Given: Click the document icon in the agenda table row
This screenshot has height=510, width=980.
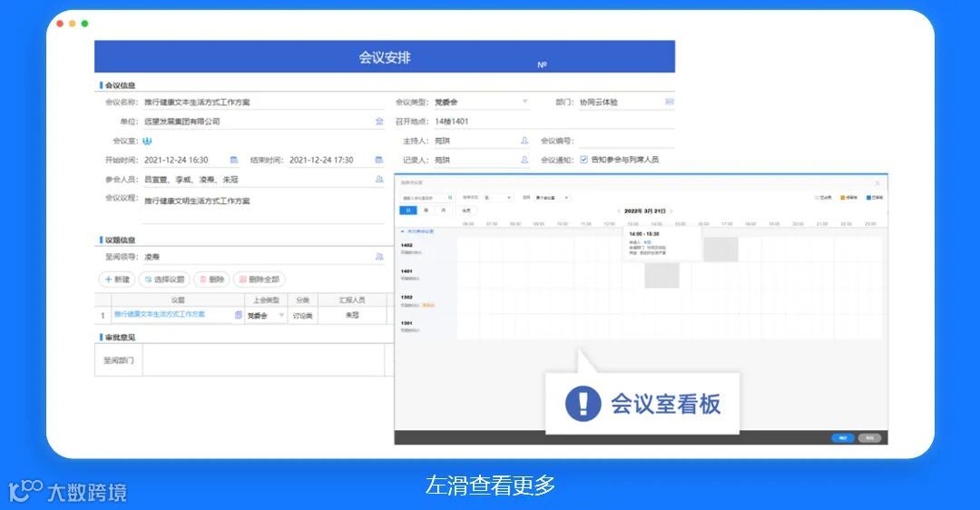Looking at the screenshot, I should coord(238,315).
